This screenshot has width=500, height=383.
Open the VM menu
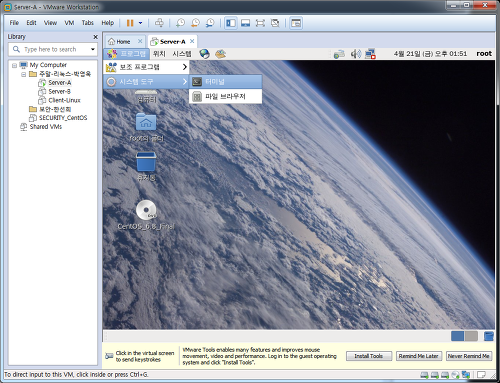click(69, 23)
